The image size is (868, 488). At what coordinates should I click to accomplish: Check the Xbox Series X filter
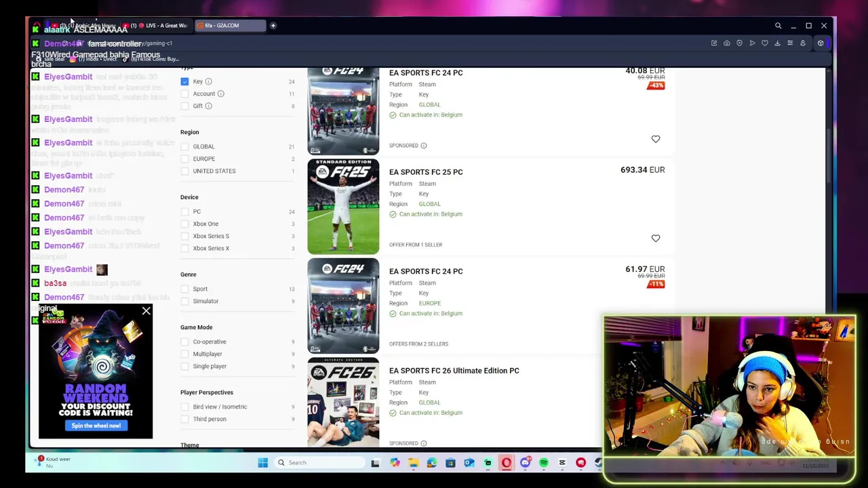184,248
